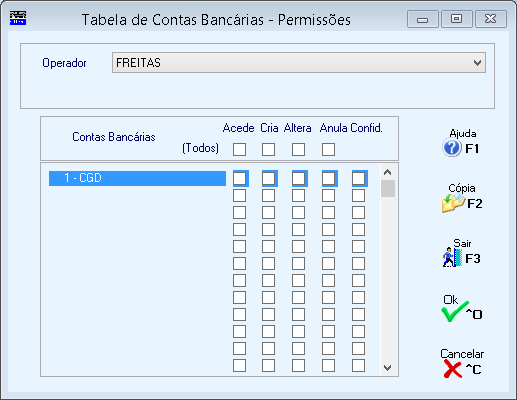The image size is (517, 400).
Task: Open the Operador dropdown arrow
Action: (x=477, y=63)
